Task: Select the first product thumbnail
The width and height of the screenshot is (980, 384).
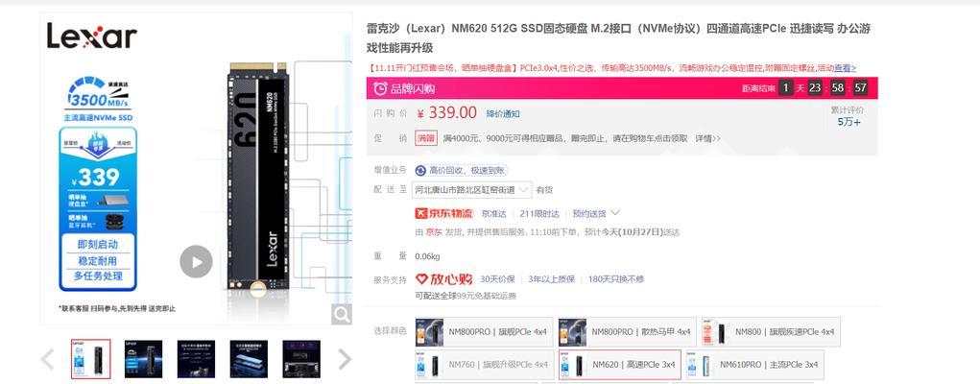Action: (90, 359)
